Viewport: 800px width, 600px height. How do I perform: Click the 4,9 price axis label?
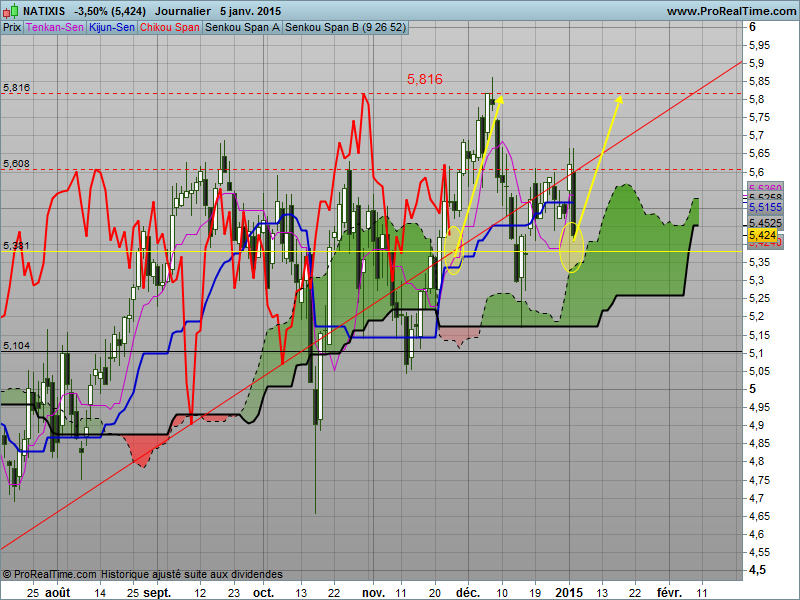pos(756,425)
